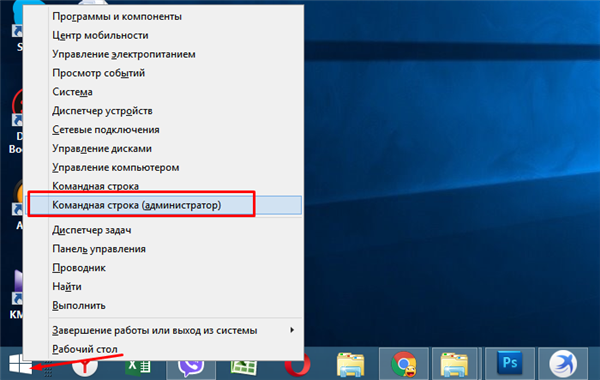This screenshot has width=600, height=380.
Task: Expand Завершение работы или выход из системы submenu
Action: [x=164, y=330]
